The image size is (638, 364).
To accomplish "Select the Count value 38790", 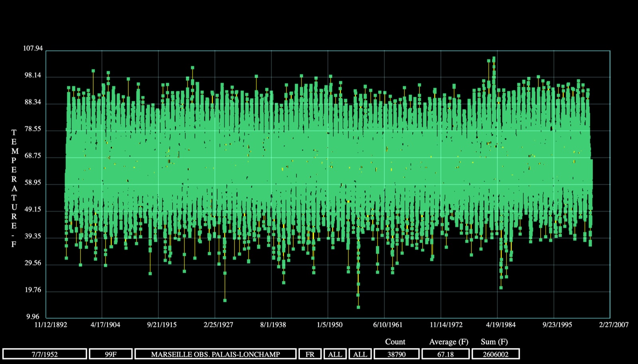I will tap(396, 354).
